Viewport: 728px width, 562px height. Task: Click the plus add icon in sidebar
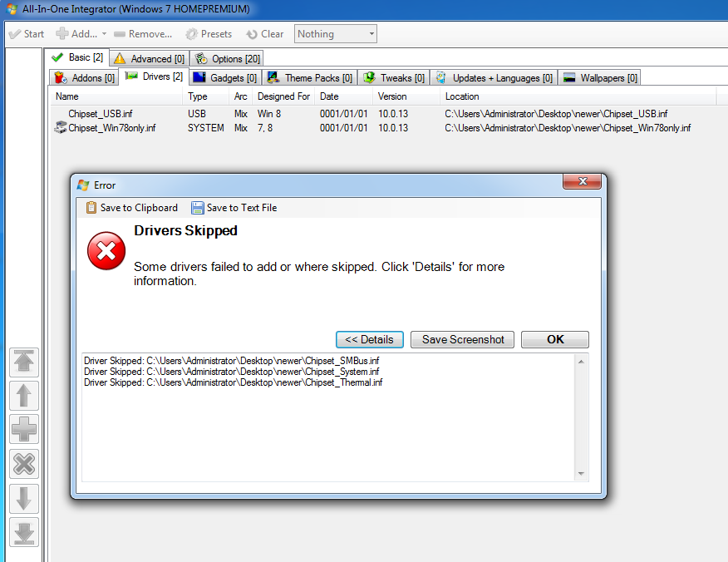coord(24,430)
